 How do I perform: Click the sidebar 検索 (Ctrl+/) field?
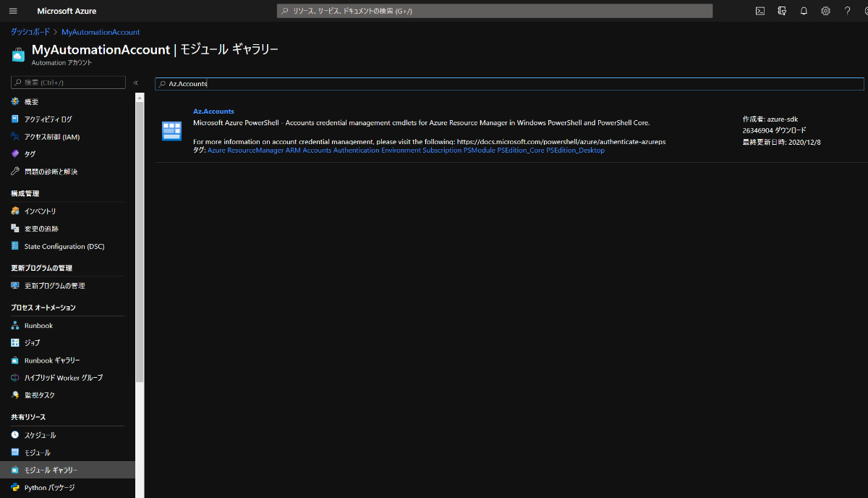[x=68, y=83]
